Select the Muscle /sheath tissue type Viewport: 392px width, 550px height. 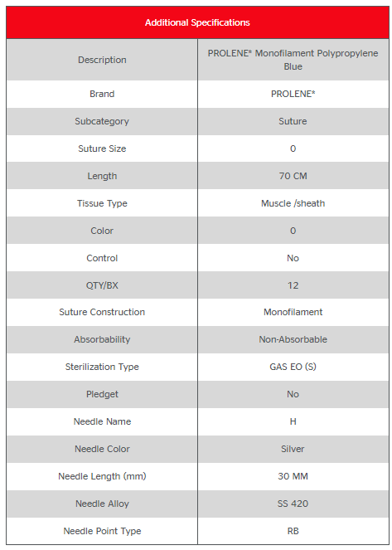click(293, 203)
